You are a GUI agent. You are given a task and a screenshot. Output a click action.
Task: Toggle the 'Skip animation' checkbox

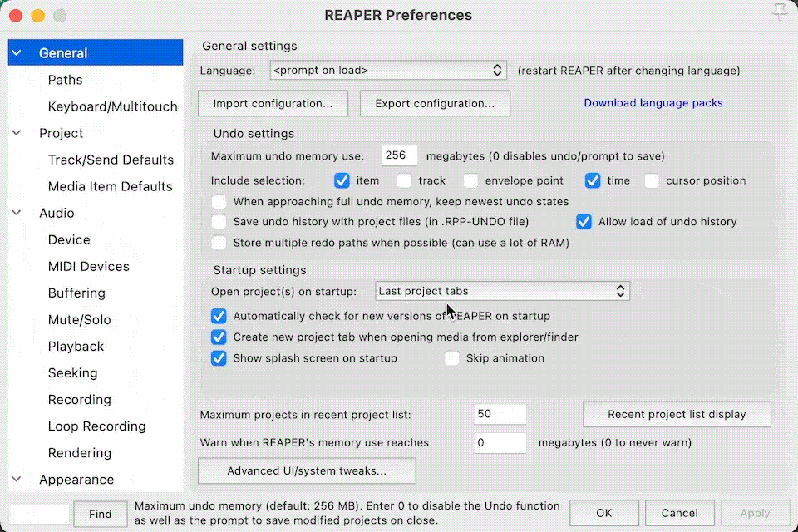(451, 358)
